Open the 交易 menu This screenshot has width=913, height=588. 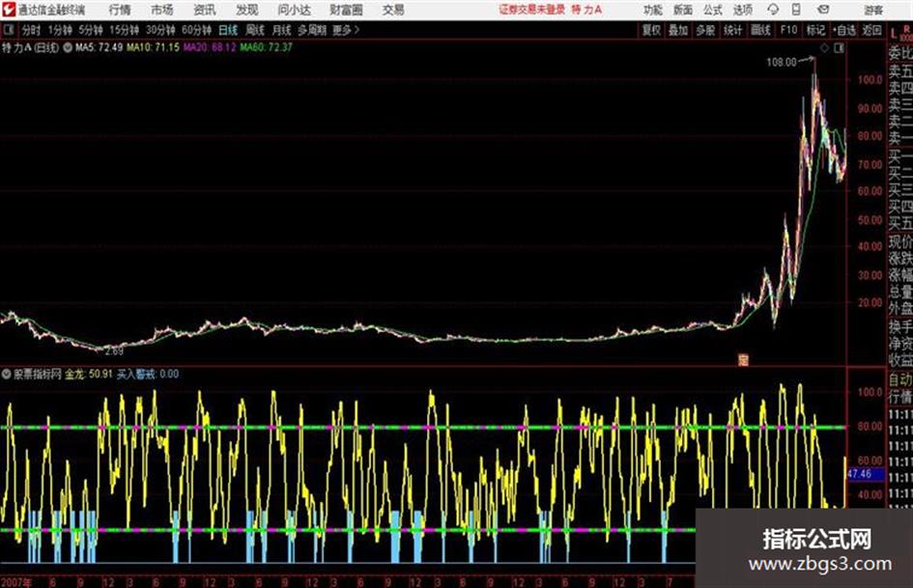pyautogui.click(x=393, y=10)
